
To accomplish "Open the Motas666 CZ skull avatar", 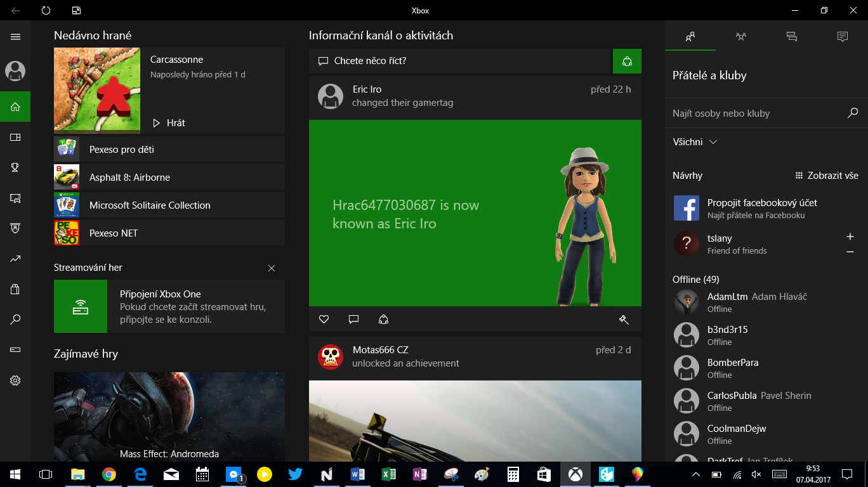I will coord(331,356).
